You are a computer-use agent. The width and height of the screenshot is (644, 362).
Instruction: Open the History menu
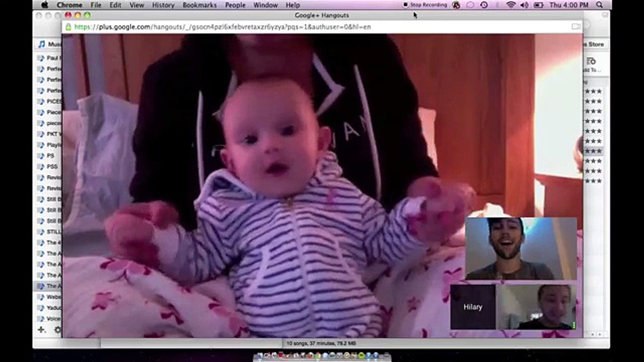coord(163,5)
